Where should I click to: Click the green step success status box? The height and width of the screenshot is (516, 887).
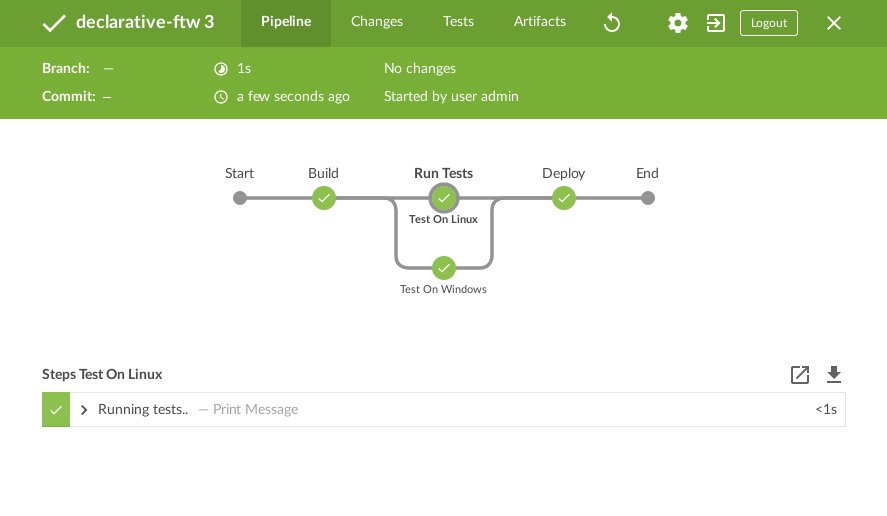tap(56, 410)
